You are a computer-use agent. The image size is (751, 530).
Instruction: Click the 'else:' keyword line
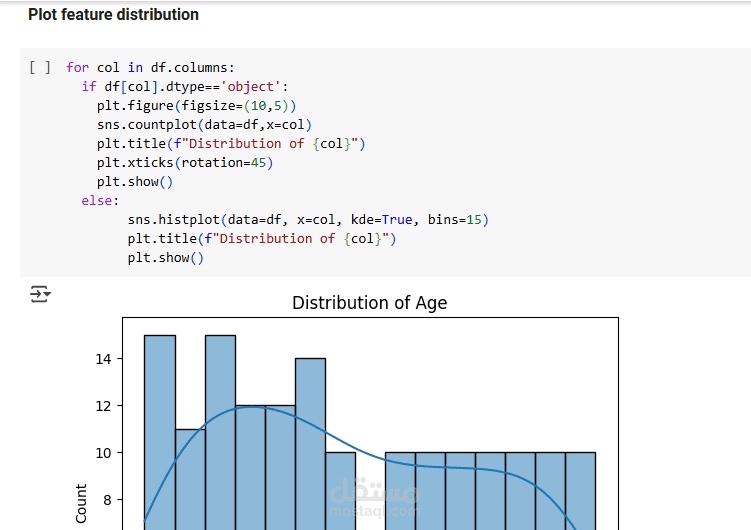pyautogui.click(x=100, y=201)
